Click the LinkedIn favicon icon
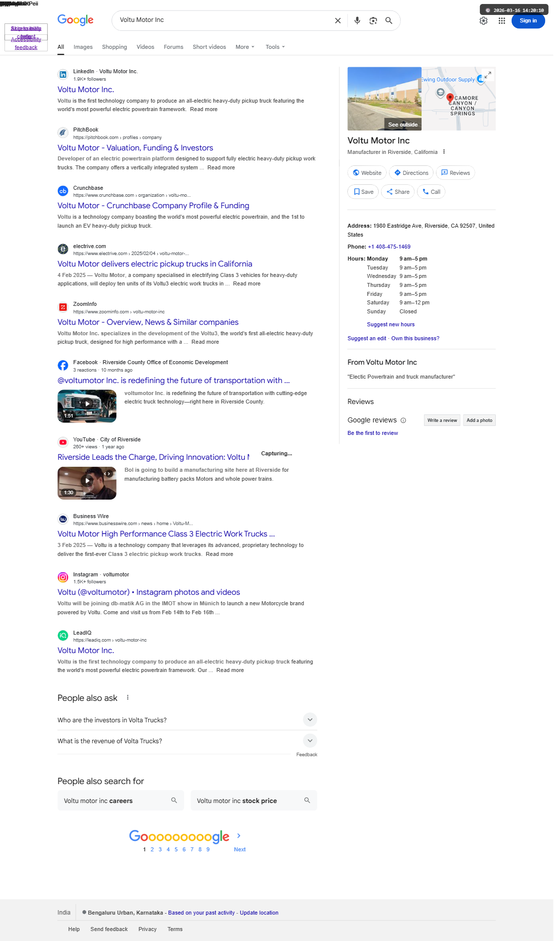 coord(63,75)
